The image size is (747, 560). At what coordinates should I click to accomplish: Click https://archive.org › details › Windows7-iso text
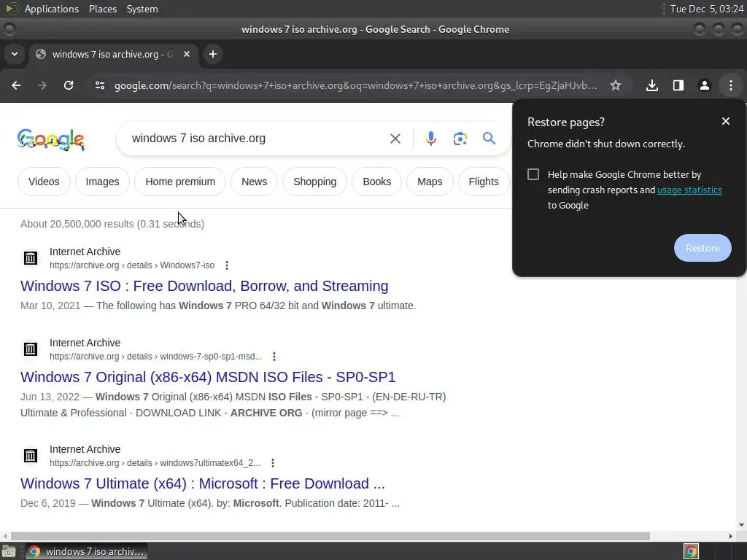click(x=132, y=265)
